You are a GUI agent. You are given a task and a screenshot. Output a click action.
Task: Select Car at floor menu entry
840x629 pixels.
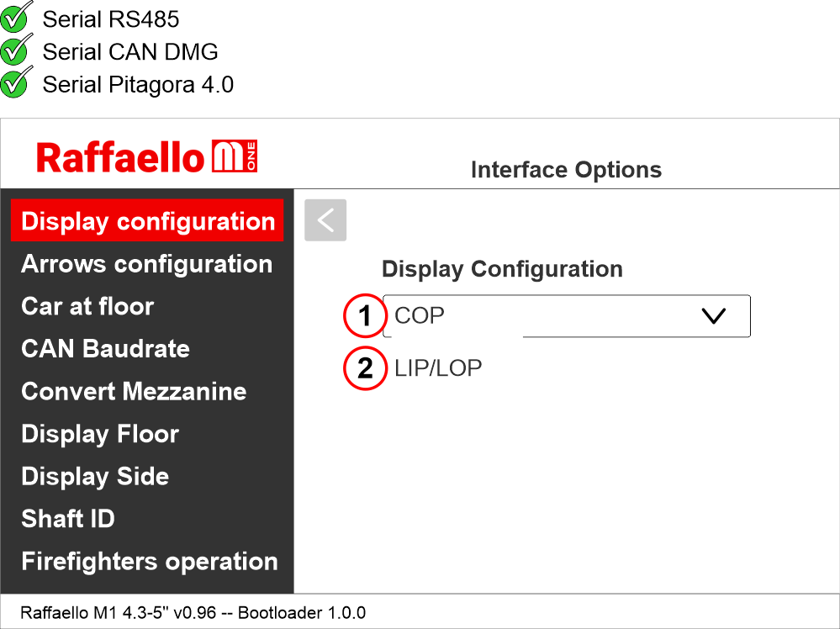87,306
